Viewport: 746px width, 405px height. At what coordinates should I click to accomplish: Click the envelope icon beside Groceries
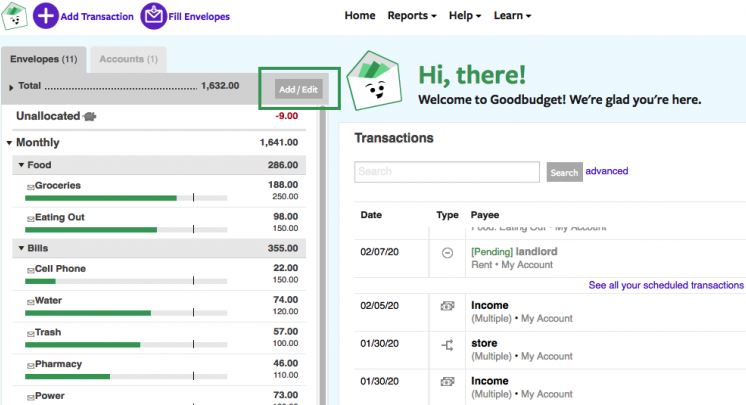coord(30,187)
